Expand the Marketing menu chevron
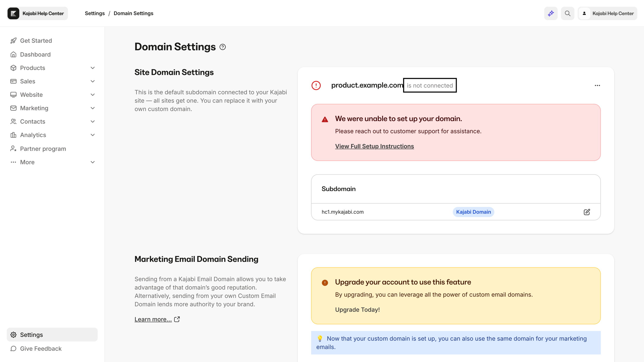644x362 pixels. pos(93,108)
